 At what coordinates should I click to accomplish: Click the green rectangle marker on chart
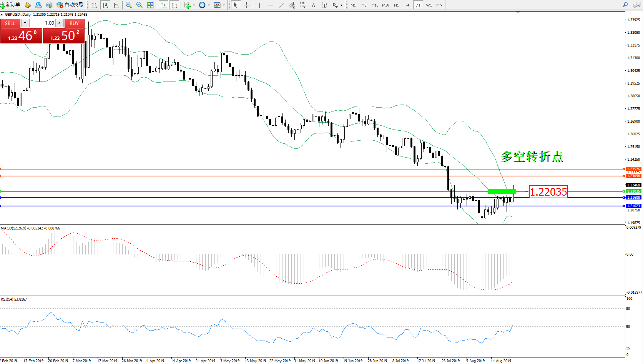point(502,191)
